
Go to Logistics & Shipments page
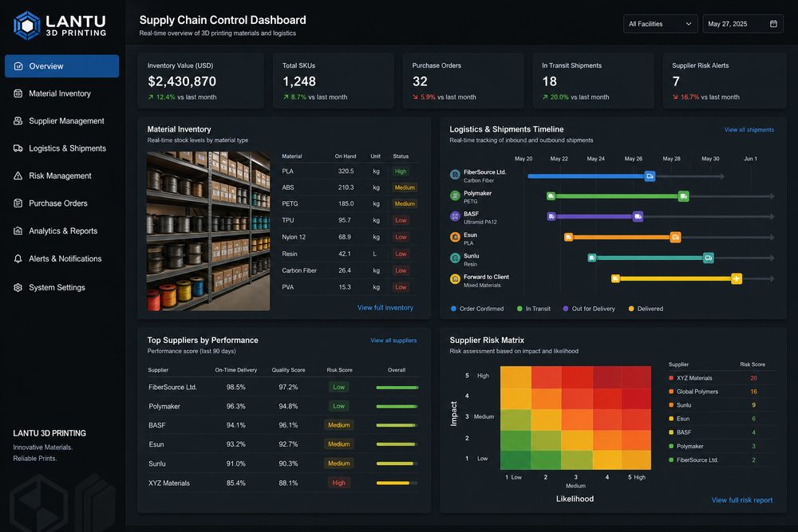61,148
